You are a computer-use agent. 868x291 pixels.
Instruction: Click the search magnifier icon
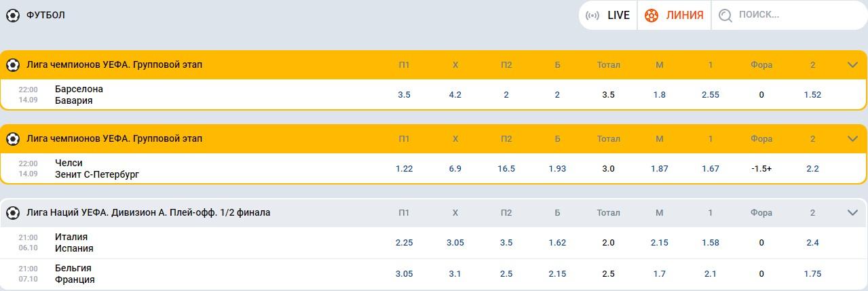click(725, 15)
